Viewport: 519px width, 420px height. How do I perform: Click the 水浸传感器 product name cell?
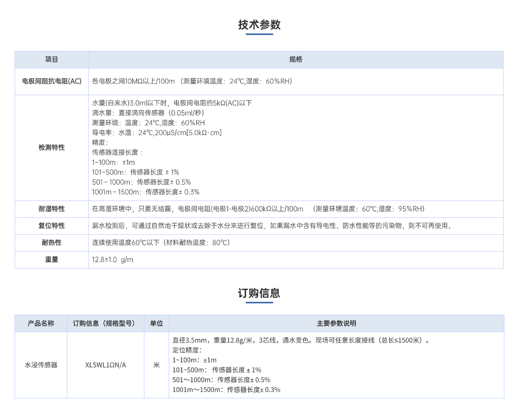(41, 365)
